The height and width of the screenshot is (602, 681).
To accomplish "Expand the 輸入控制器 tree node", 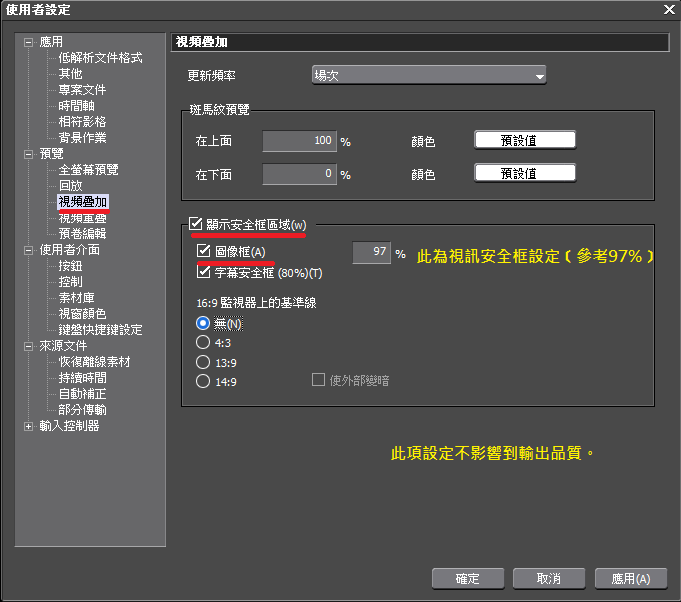I will [28, 426].
